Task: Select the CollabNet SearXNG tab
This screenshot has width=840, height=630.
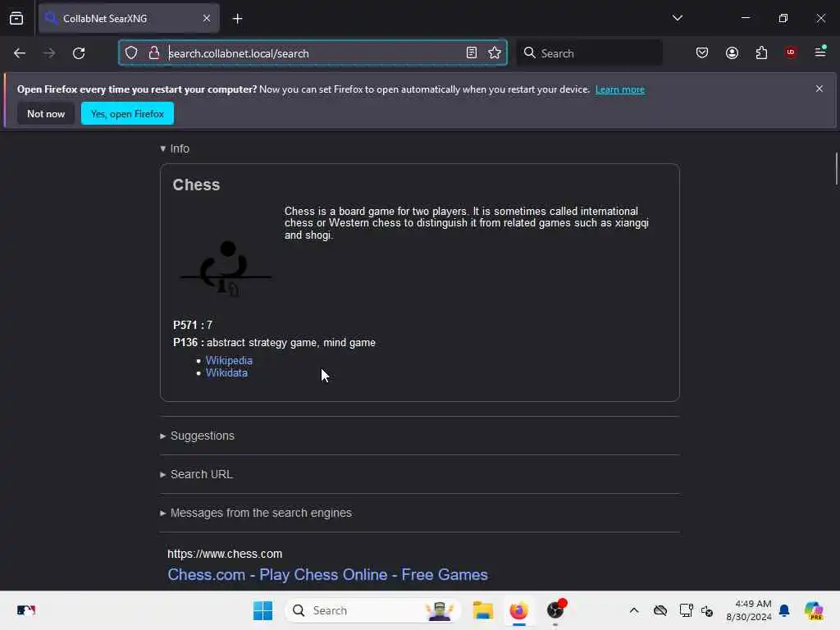Action: tap(129, 18)
